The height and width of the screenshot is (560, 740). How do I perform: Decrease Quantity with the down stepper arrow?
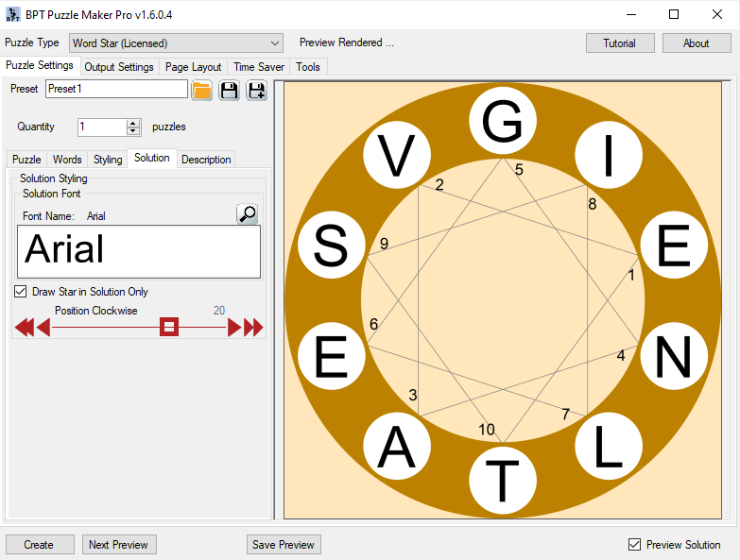[133, 131]
